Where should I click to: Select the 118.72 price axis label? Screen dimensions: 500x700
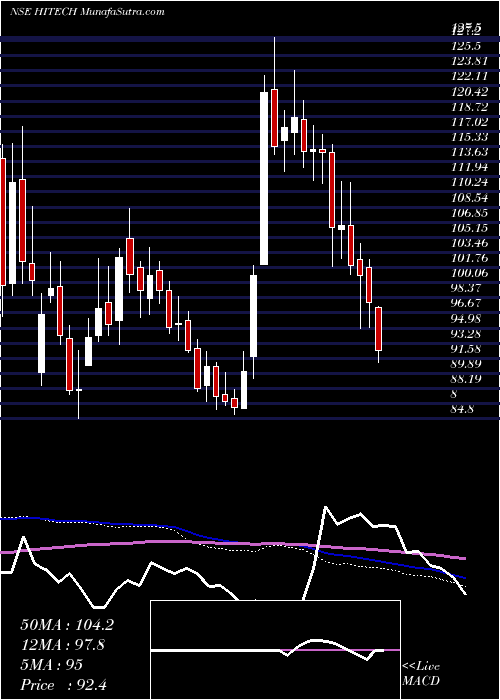pyautogui.click(x=470, y=106)
